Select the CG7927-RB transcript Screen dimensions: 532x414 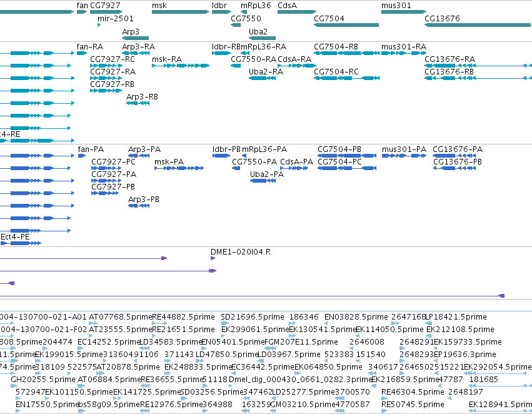point(106,91)
